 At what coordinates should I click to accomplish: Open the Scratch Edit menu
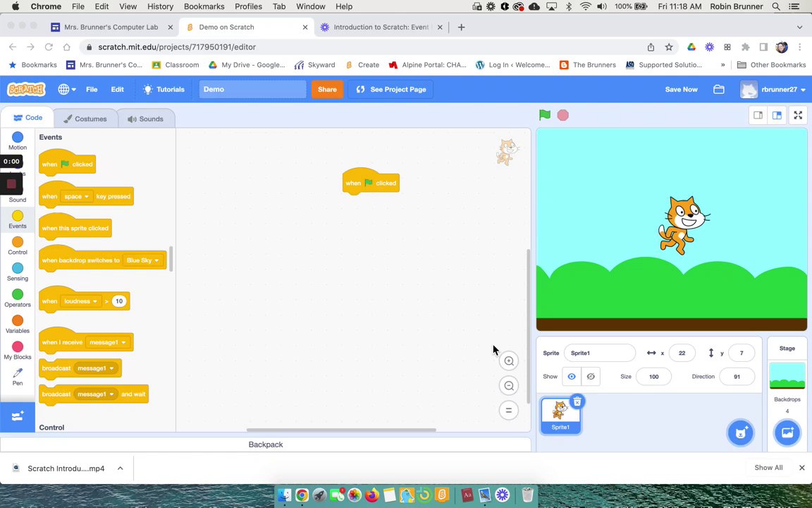118,89
